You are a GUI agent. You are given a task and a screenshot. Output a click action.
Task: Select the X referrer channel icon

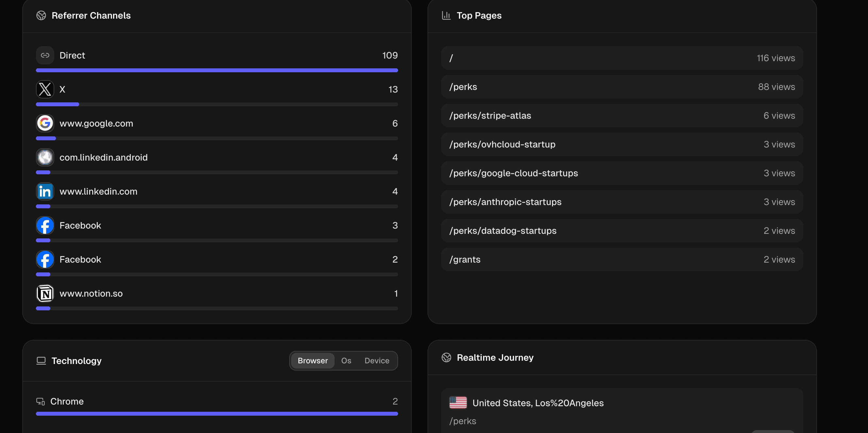click(44, 89)
